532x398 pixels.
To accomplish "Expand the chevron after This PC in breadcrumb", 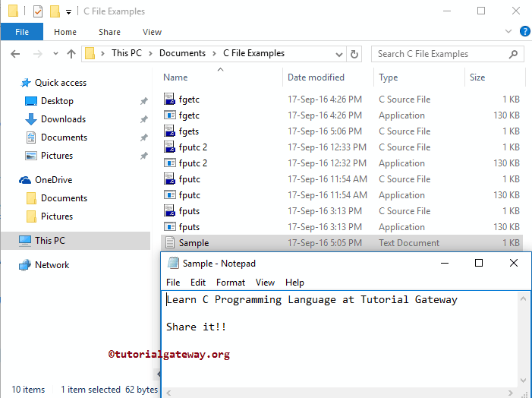I will (x=150, y=54).
